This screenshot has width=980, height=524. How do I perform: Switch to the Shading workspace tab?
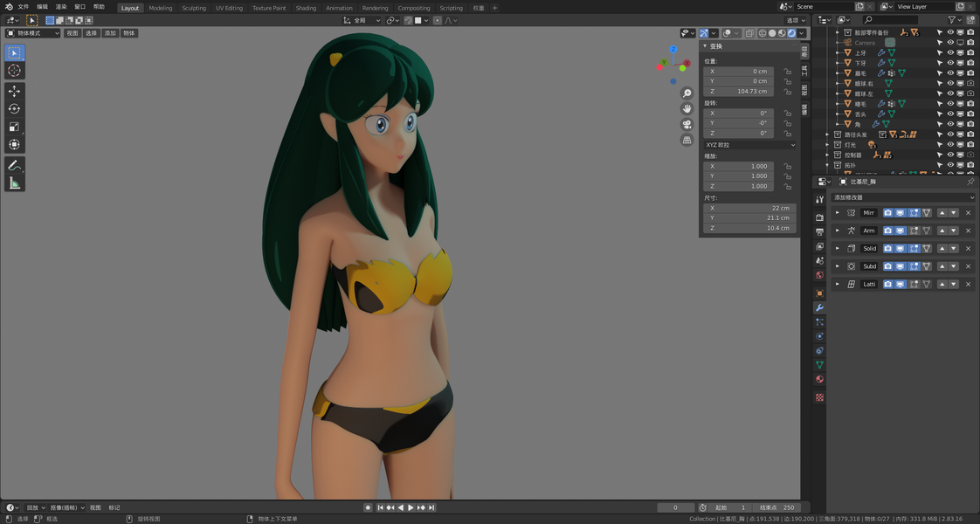click(306, 8)
